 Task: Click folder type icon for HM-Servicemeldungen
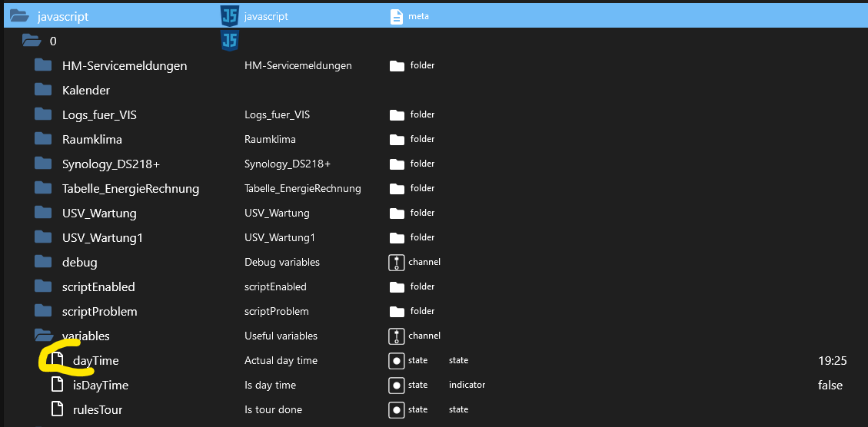[397, 66]
